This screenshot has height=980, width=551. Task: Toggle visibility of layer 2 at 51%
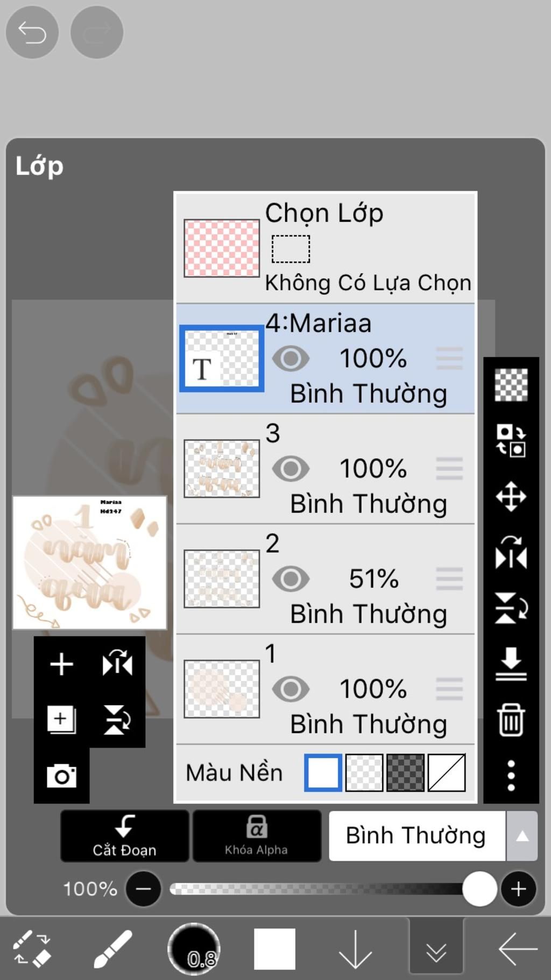(x=291, y=579)
